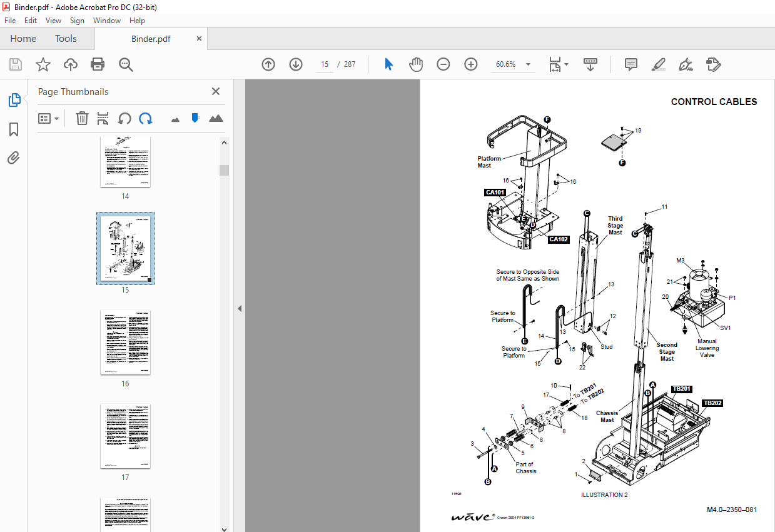Delete selected pages with the trash icon

coord(82,118)
